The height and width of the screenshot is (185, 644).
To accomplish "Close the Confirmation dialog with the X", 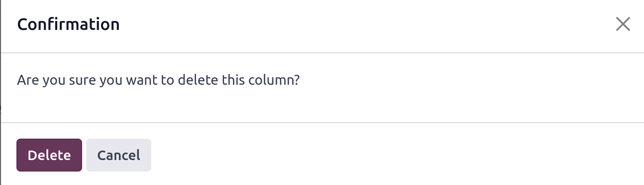I will coord(623,24).
